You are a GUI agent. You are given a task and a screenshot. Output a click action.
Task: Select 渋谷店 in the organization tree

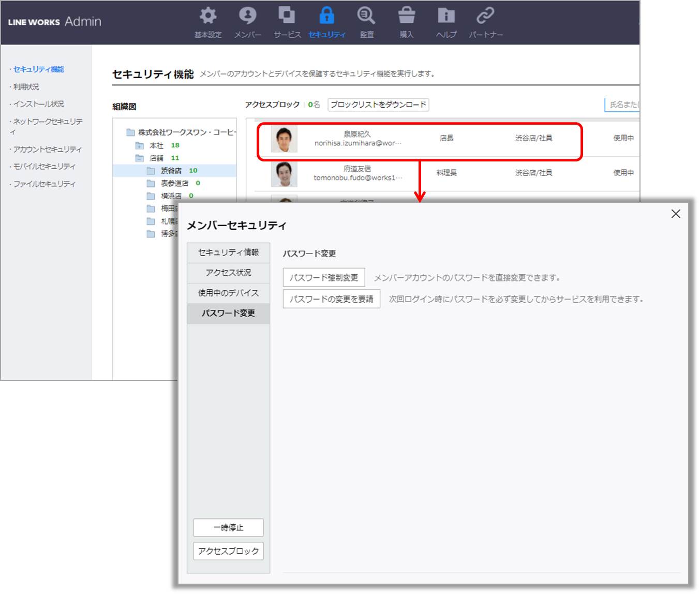171,171
